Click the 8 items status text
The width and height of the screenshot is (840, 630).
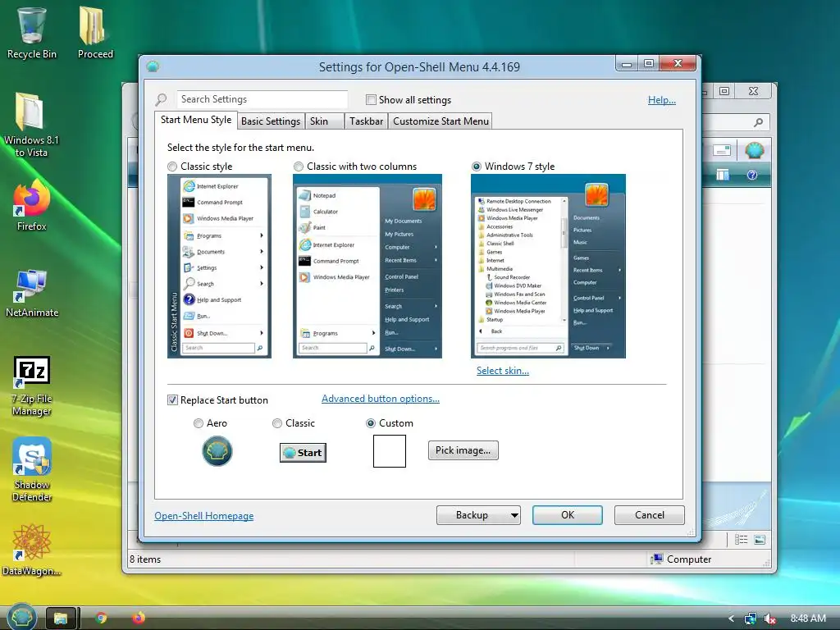[145, 559]
